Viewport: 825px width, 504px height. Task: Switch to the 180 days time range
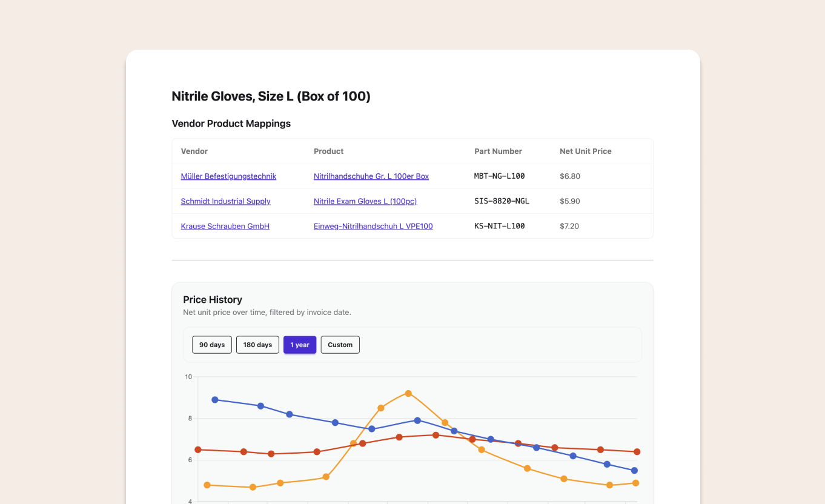[x=257, y=345]
